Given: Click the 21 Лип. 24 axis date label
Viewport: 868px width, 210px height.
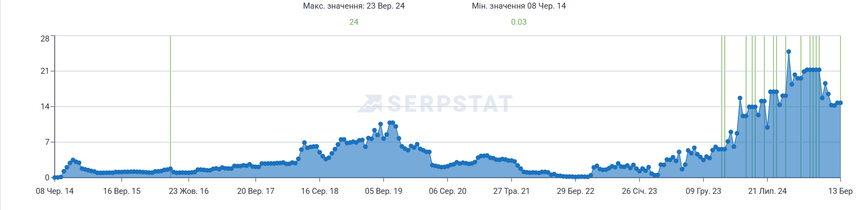Looking at the screenshot, I should [767, 191].
